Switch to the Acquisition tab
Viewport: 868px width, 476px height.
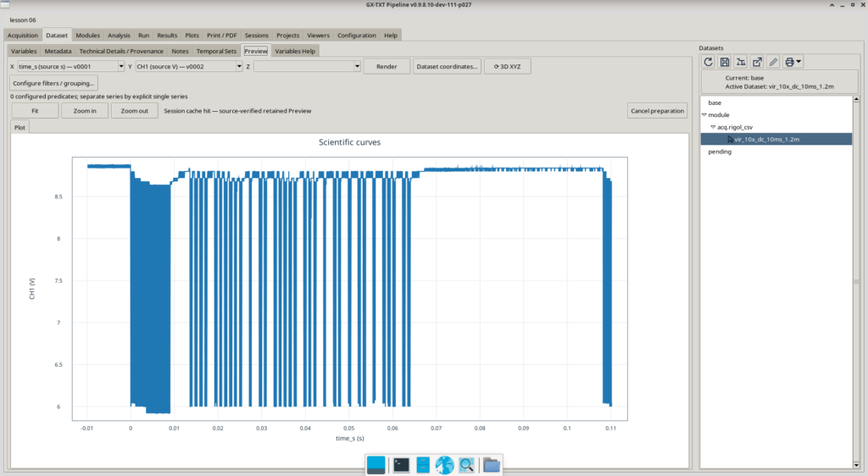tap(23, 36)
